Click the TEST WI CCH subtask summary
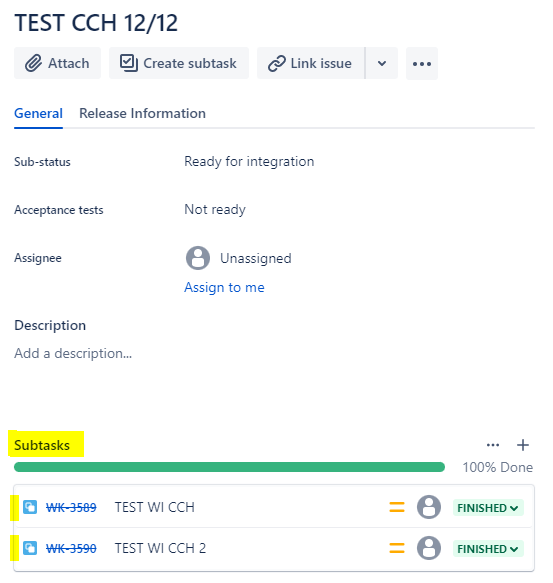This screenshot has width=553, height=583. 154,507
